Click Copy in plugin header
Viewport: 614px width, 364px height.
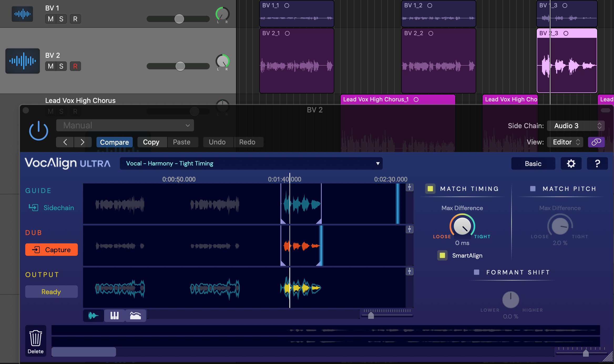pos(151,142)
